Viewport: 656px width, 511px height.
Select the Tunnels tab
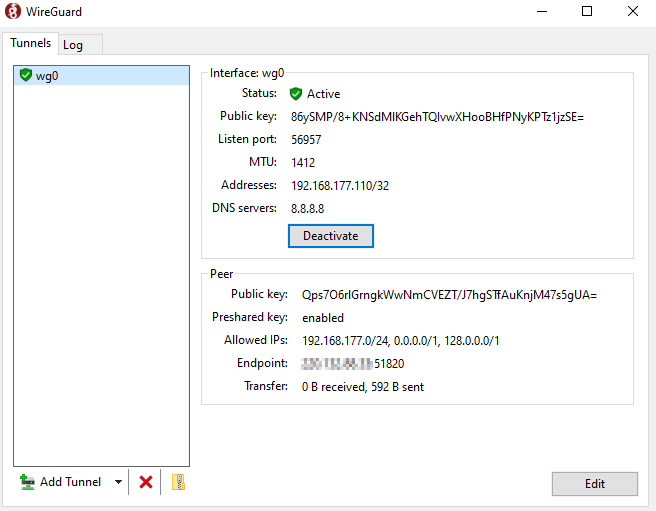coord(30,44)
